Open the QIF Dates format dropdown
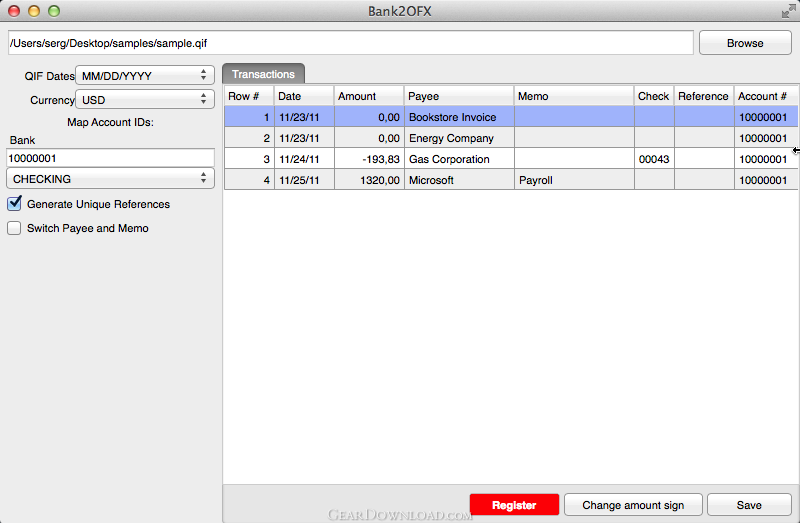This screenshot has height=523, width=800. point(145,76)
